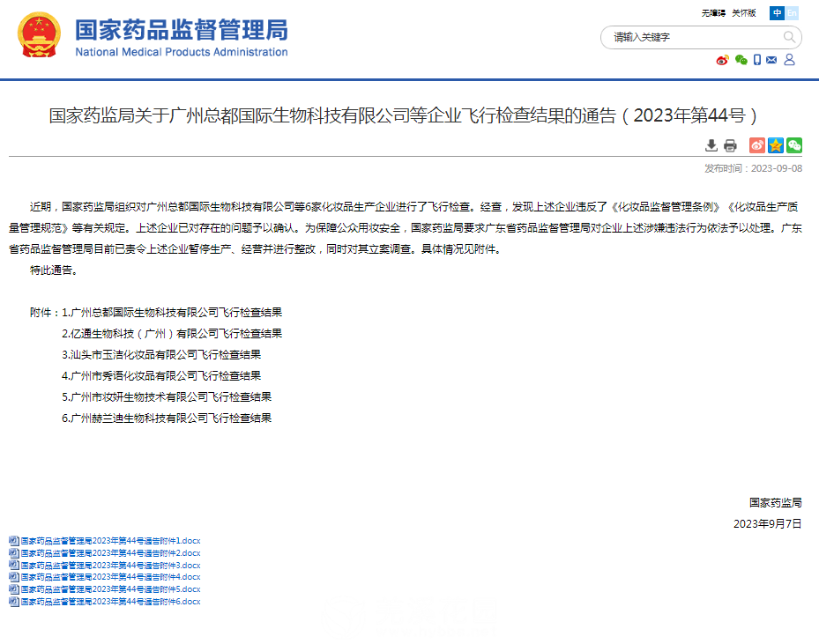Print the notice with the printer icon
This screenshot has width=819, height=644.
pyautogui.click(x=730, y=145)
